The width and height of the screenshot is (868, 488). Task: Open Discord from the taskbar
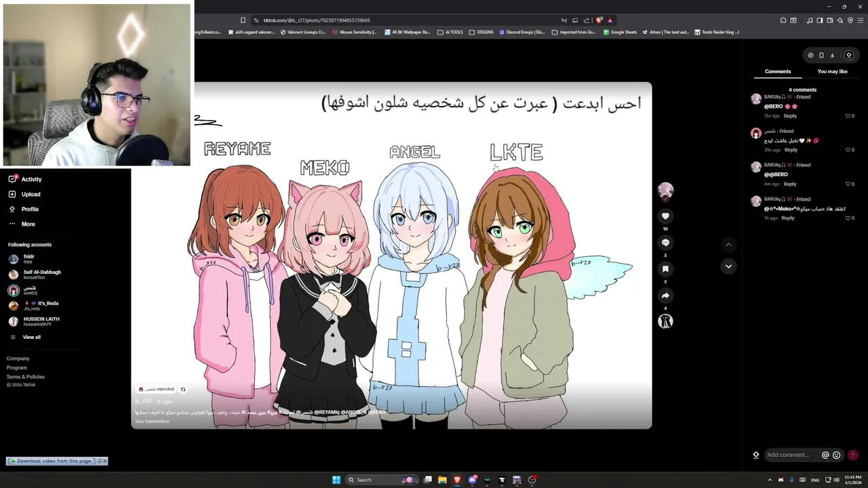(473, 480)
